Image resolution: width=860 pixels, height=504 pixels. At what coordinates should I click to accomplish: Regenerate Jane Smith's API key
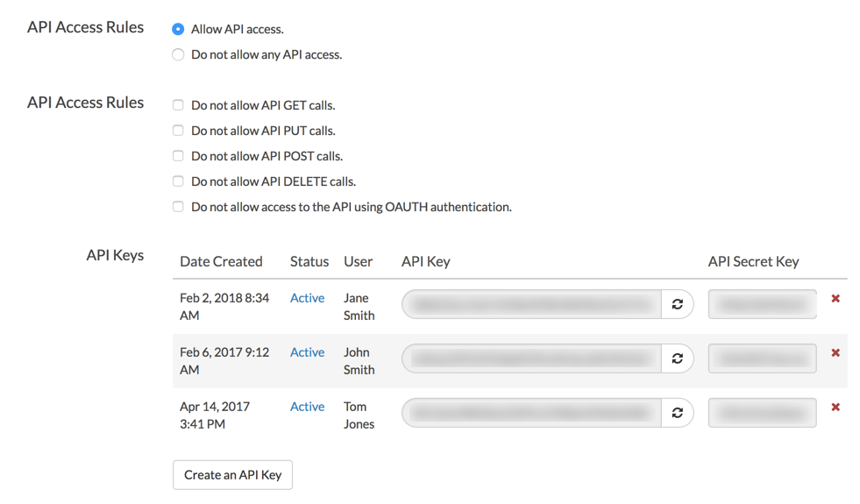677,304
